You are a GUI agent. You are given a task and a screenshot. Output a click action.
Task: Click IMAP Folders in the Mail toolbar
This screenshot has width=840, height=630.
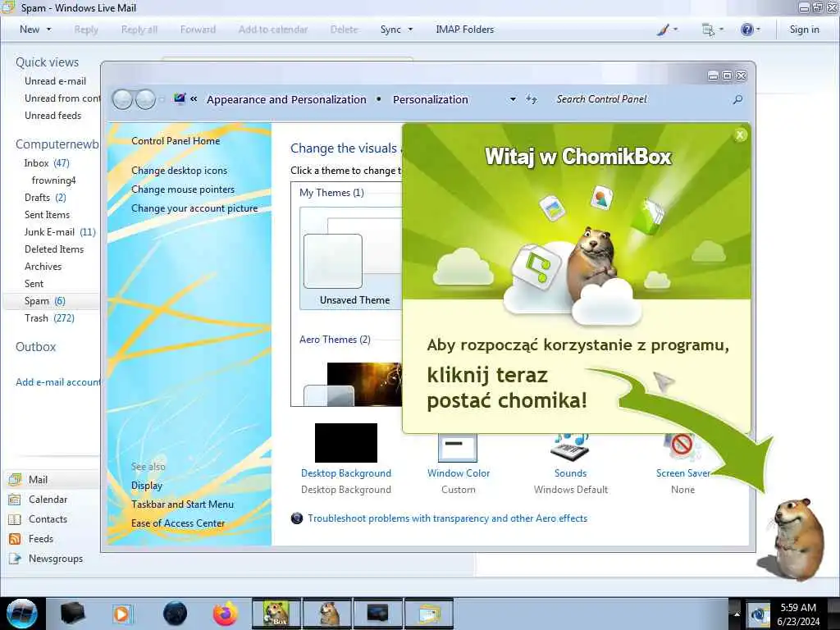465,30
